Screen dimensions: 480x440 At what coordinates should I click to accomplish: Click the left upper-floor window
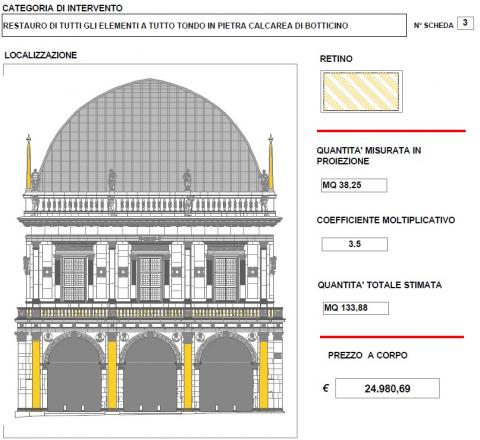tap(74, 279)
